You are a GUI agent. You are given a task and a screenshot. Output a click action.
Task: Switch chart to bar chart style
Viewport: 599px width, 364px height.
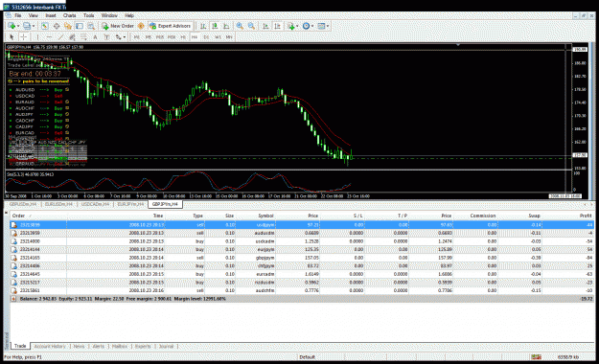[203, 26]
